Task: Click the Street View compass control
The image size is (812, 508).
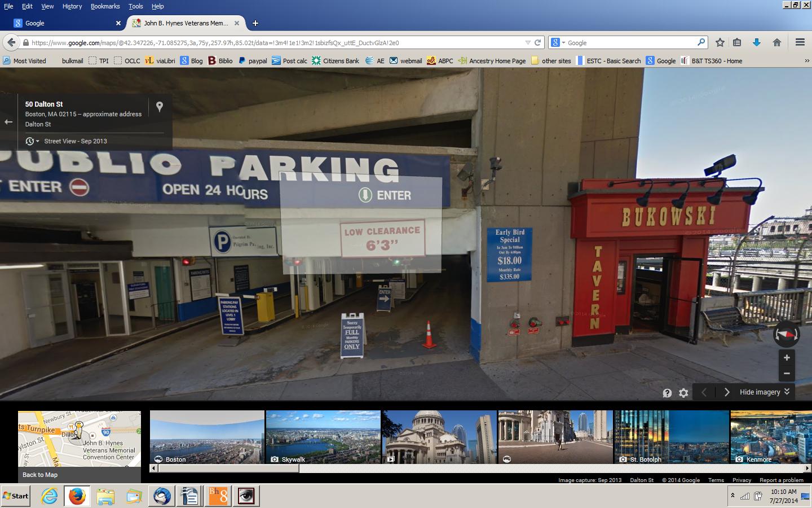Action: (786, 334)
